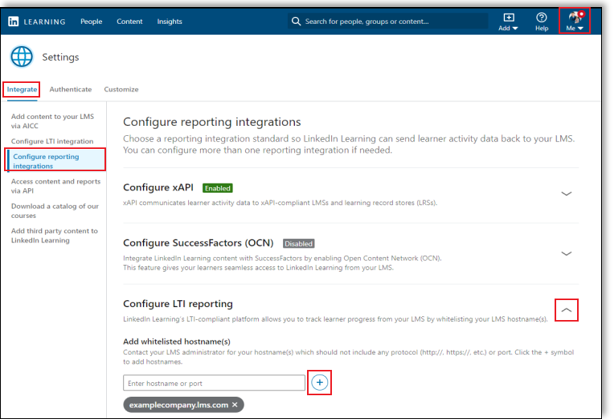Viewport: 613px width, 420px height.
Task: Click the Enter hostname or port field
Action: [214, 383]
